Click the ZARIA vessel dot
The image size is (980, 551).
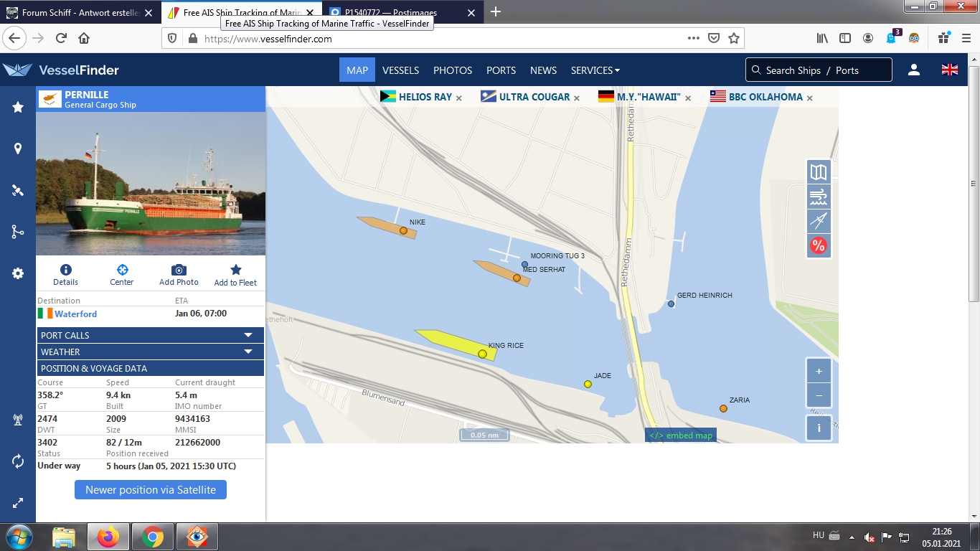point(723,408)
